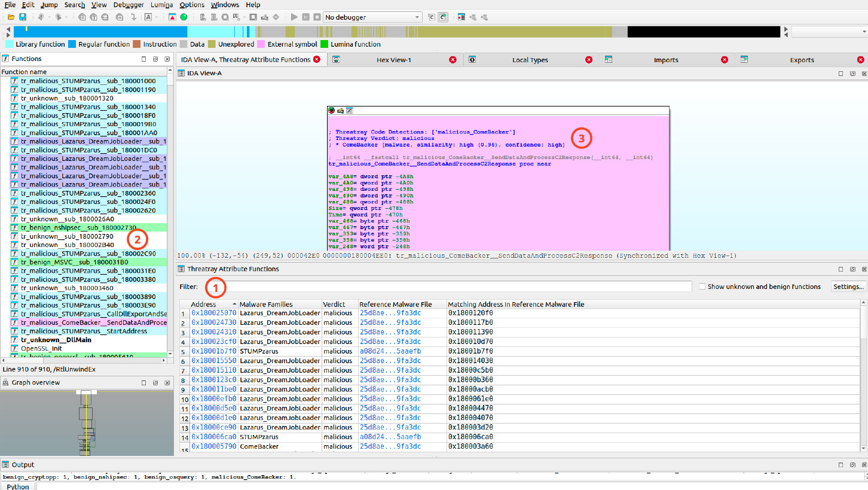Select tr_malicious_STUMPzarus__StartAddress function
868x490 pixels.
(88, 331)
